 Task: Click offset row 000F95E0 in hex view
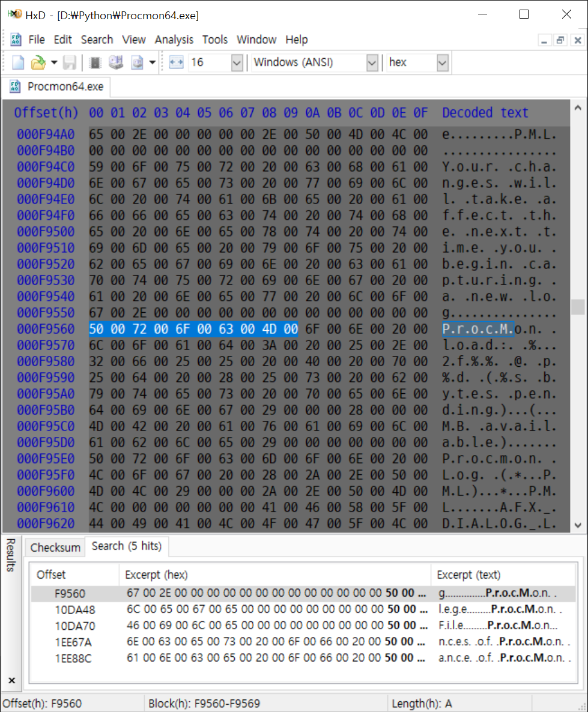pos(46,459)
